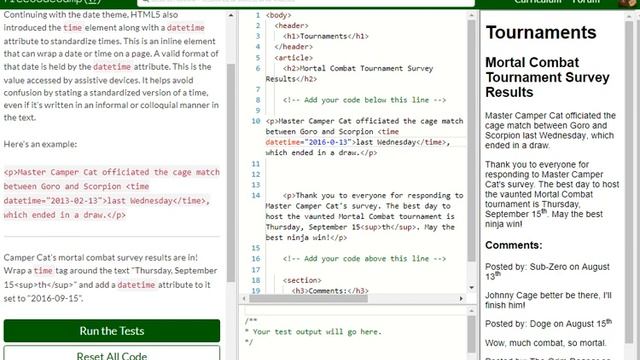Click the editor horizontal scrollbar thumb
The width and height of the screenshot is (640, 360).
pyautogui.click(x=309, y=299)
